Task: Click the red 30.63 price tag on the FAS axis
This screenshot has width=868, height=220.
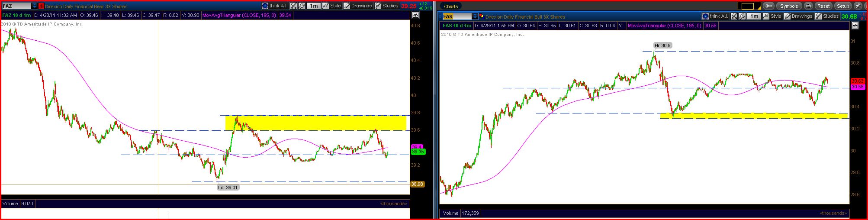Action: (858, 81)
